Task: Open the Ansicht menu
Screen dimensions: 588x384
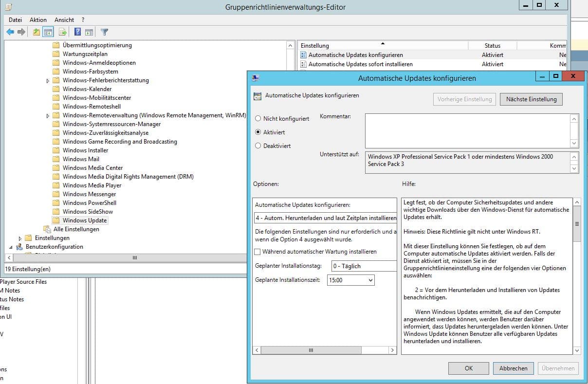Action: pyautogui.click(x=64, y=20)
